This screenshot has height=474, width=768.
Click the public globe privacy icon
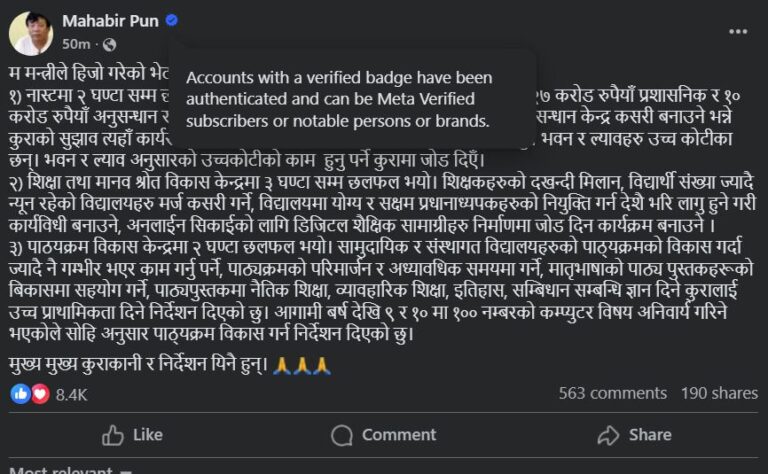point(108,44)
